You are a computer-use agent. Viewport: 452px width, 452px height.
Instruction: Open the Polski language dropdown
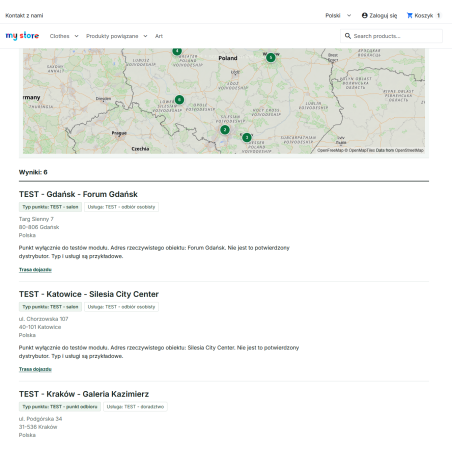point(338,15)
